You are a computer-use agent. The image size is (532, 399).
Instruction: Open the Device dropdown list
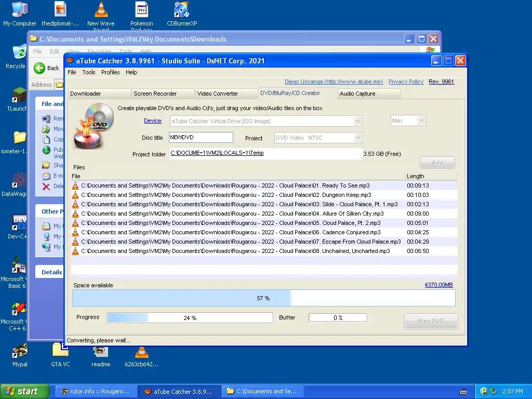pyautogui.click(x=357, y=121)
